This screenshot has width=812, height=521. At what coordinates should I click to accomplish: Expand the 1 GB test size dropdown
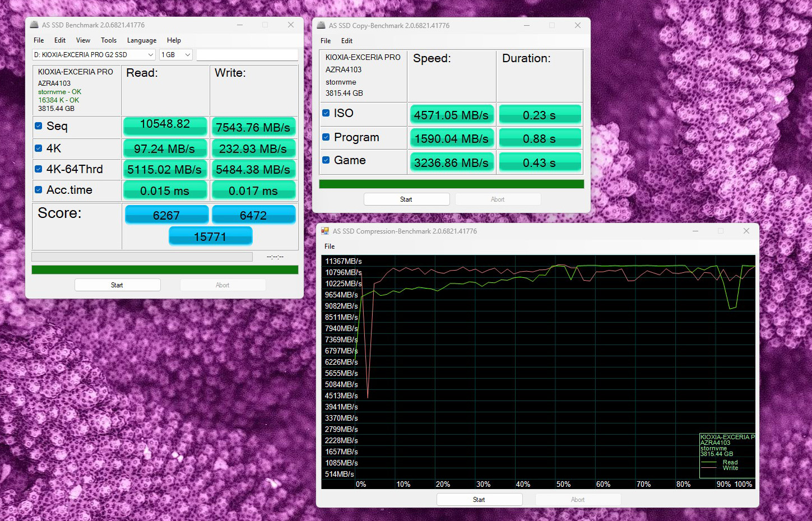[176, 55]
